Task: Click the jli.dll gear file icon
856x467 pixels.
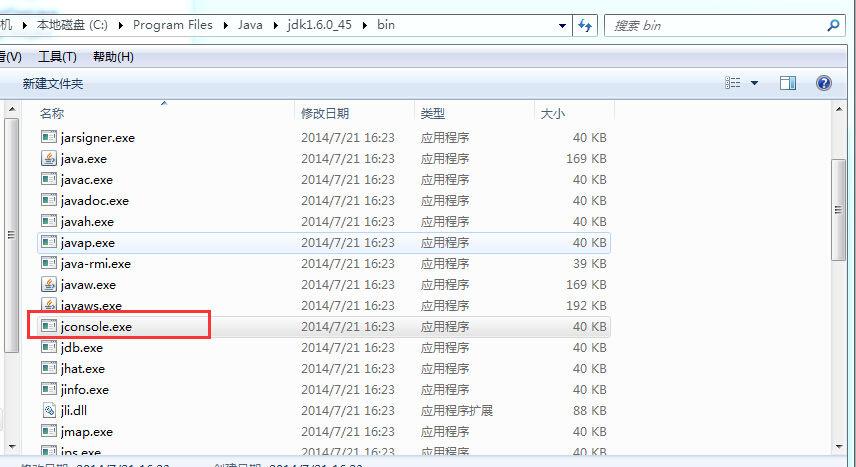Action: [x=49, y=410]
